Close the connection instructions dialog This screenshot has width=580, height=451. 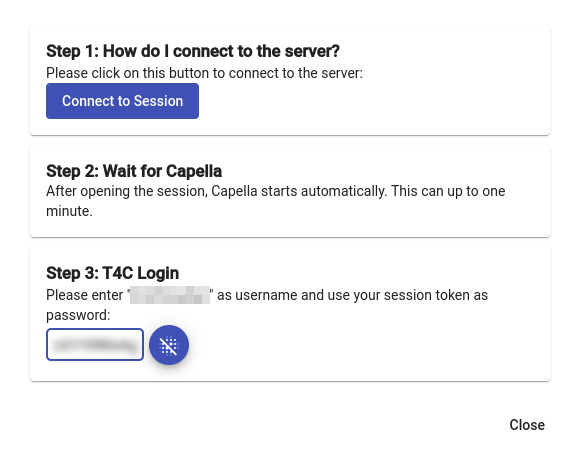527,425
